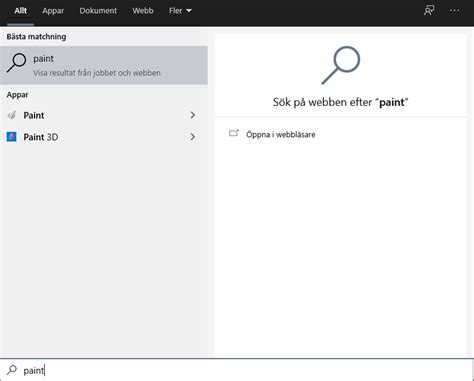The image size is (474, 381).
Task: Expand the Fler dropdown
Action: point(180,11)
